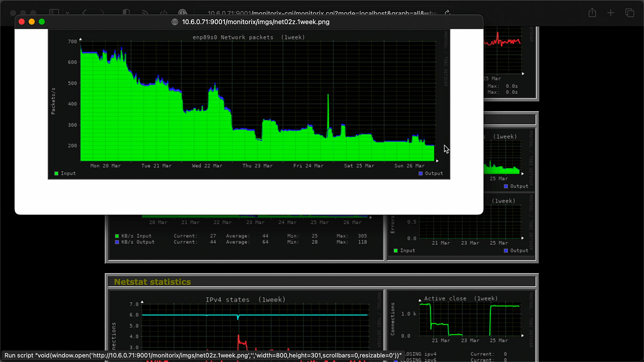Show Safari tab overview
The height and width of the screenshot is (362, 644).
629,13
